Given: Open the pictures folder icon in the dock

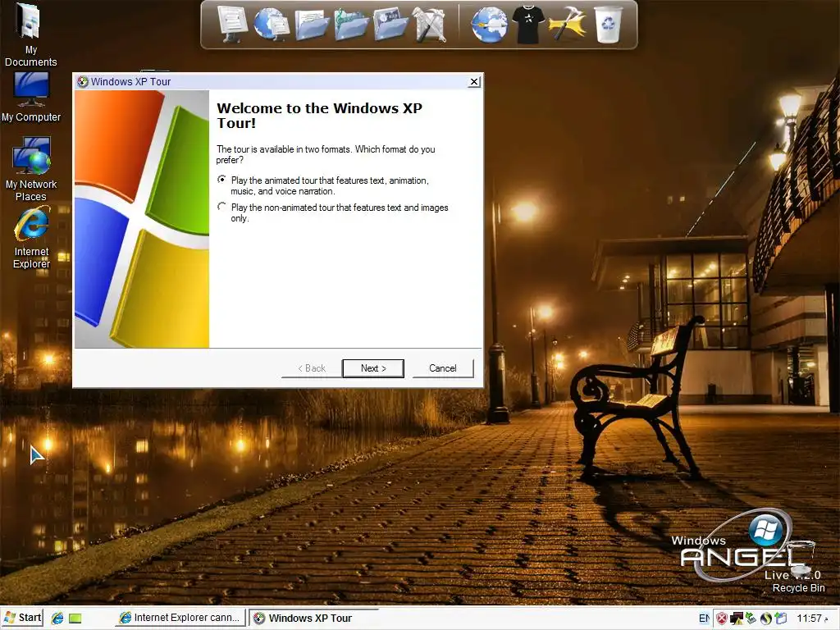Looking at the screenshot, I should (390, 24).
